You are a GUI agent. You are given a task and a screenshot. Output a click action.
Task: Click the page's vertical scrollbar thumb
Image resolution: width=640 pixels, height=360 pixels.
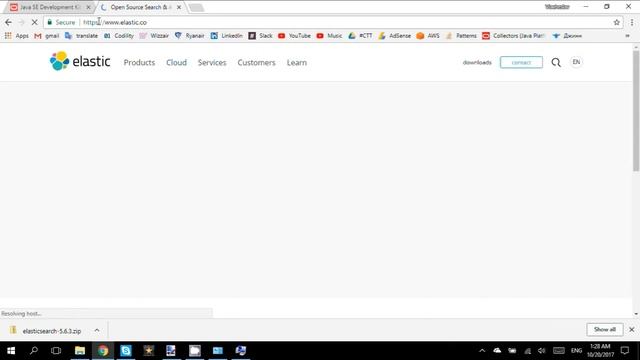pyautogui.click(x=636, y=111)
